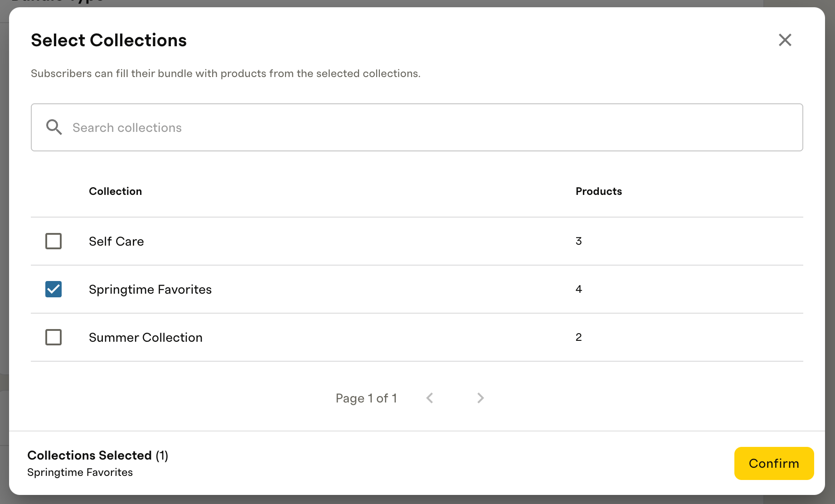The image size is (835, 504).
Task: Click the Collections Selected (1) summary label
Action: (x=97, y=455)
